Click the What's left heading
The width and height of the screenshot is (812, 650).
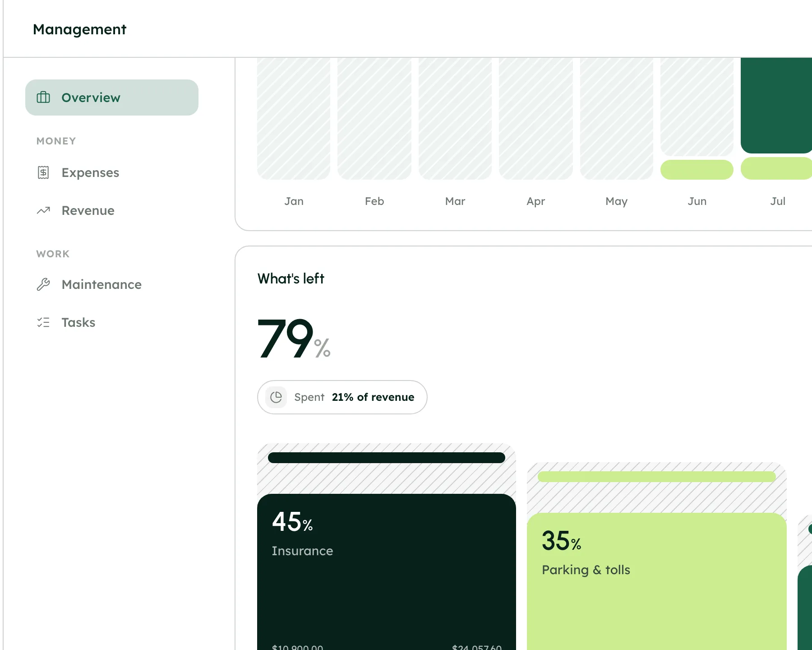[x=291, y=279]
